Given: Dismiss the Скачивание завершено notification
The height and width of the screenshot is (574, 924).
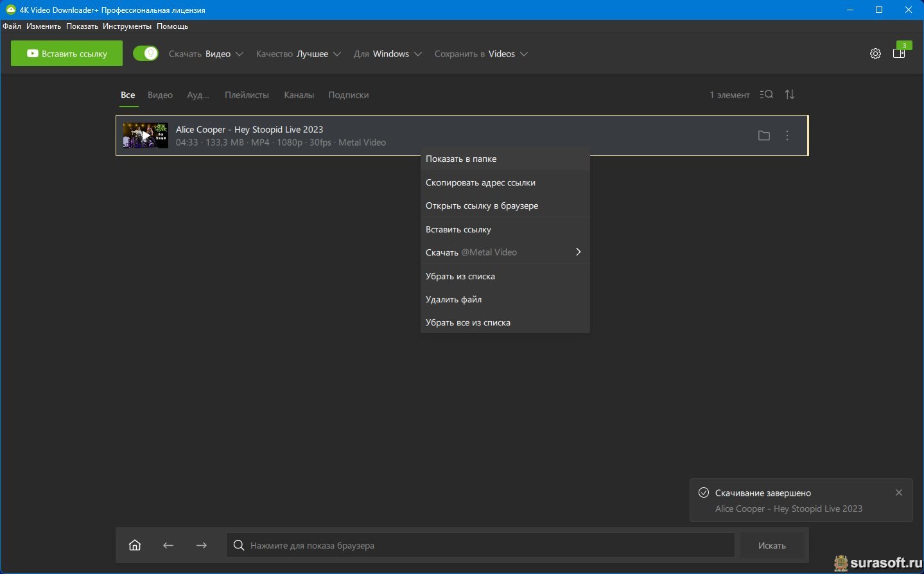Looking at the screenshot, I should pos(898,492).
